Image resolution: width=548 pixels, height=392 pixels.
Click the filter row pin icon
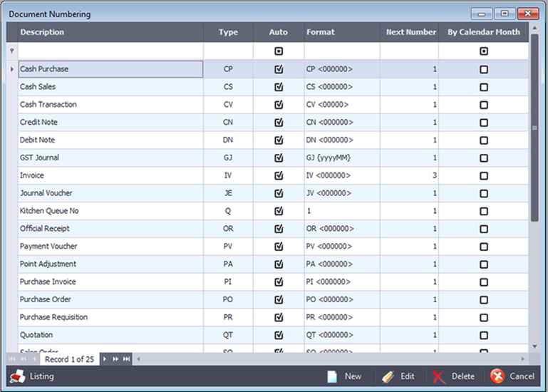(12, 51)
